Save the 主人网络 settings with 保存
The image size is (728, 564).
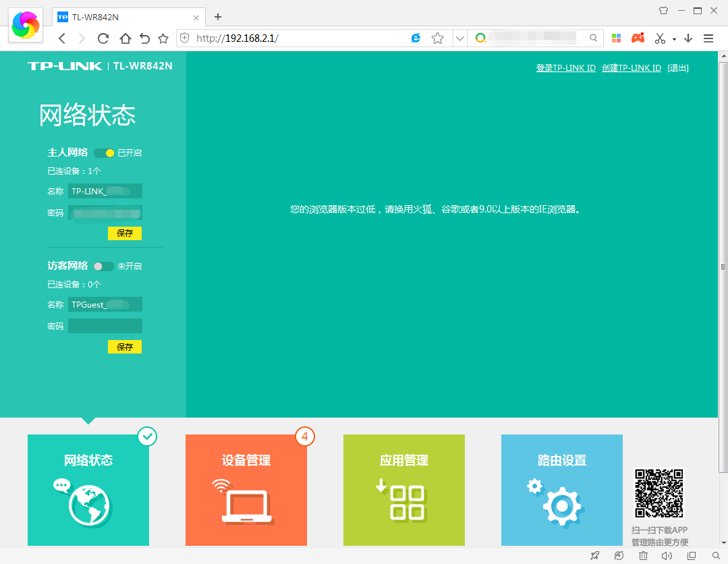(x=124, y=233)
